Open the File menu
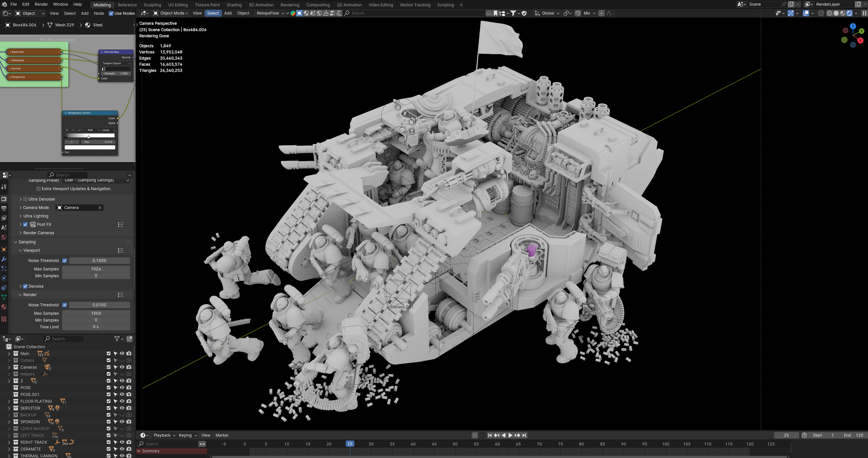The height and width of the screenshot is (458, 868). point(14,4)
